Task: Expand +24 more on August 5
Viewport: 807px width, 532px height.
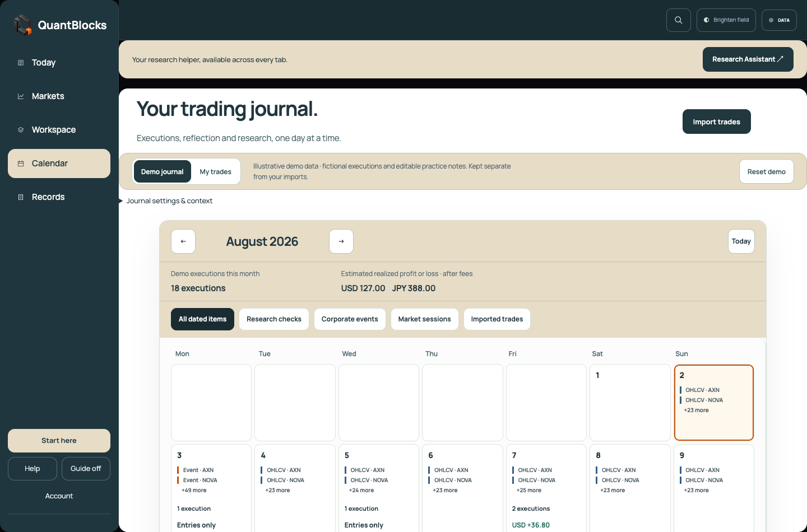Action: (361, 491)
